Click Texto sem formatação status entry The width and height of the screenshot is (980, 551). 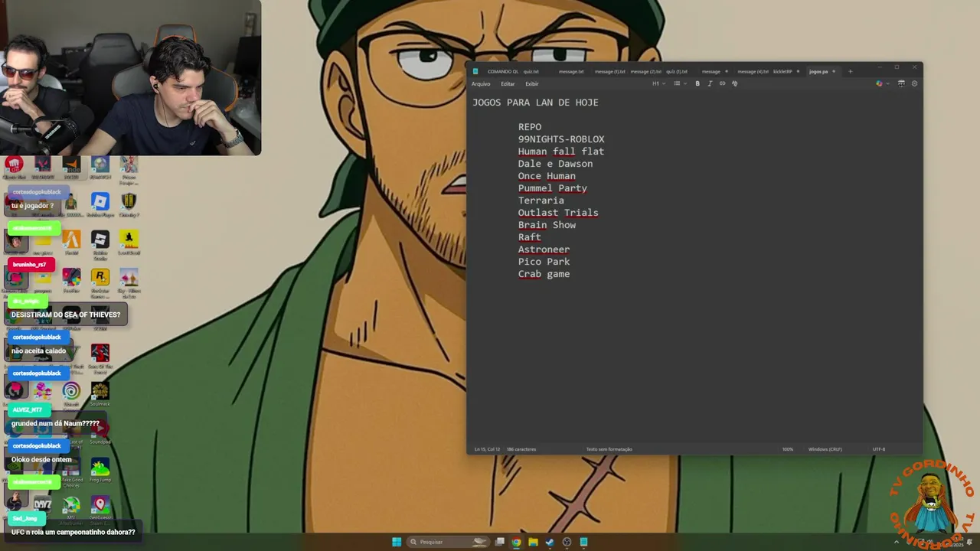point(609,449)
